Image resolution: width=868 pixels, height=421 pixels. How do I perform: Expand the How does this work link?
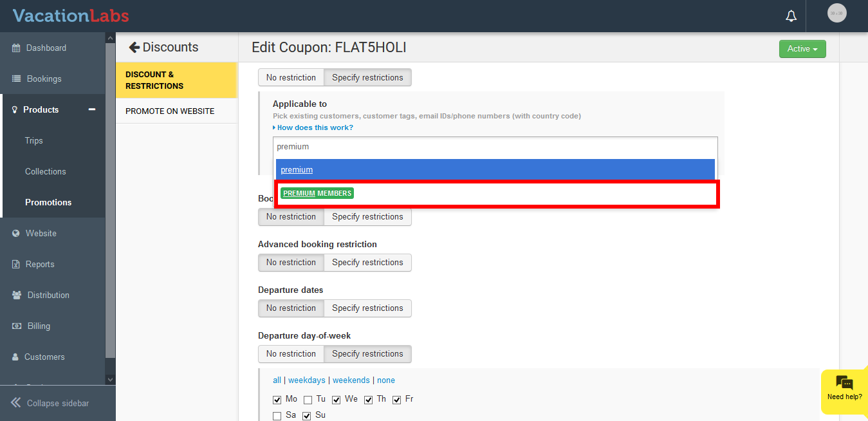click(x=315, y=127)
